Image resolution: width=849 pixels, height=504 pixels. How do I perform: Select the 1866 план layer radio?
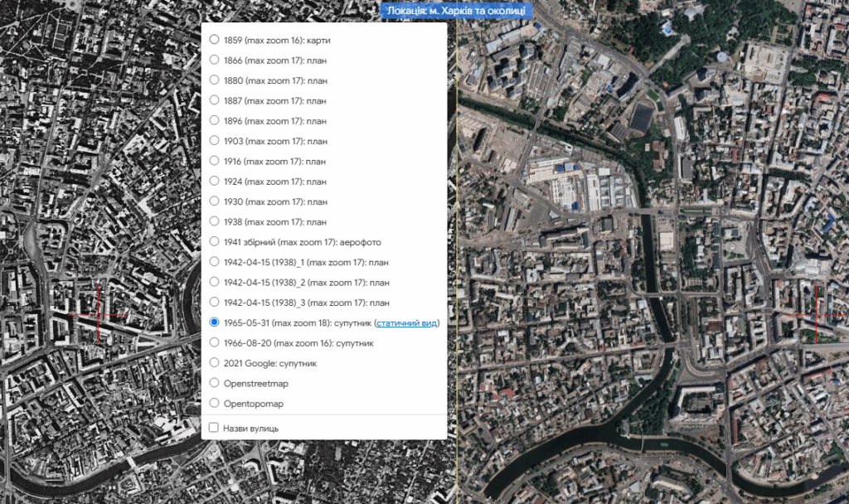click(215, 60)
